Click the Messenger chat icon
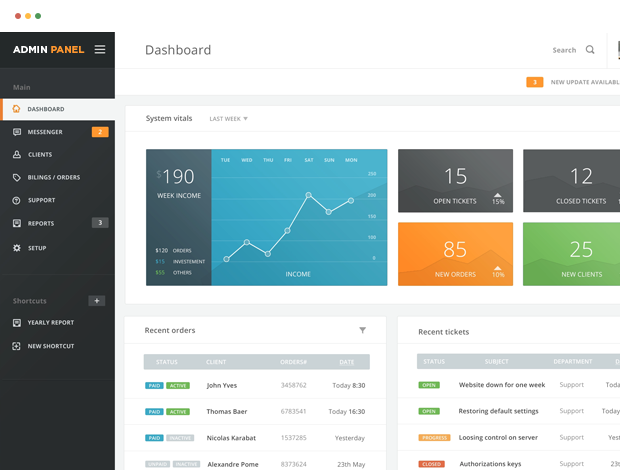Image resolution: width=620 pixels, height=470 pixels. (16, 132)
